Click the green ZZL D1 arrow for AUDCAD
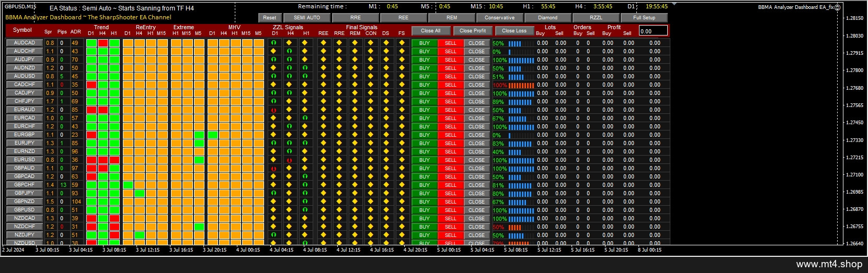The height and width of the screenshot is (273, 868). pos(273,43)
